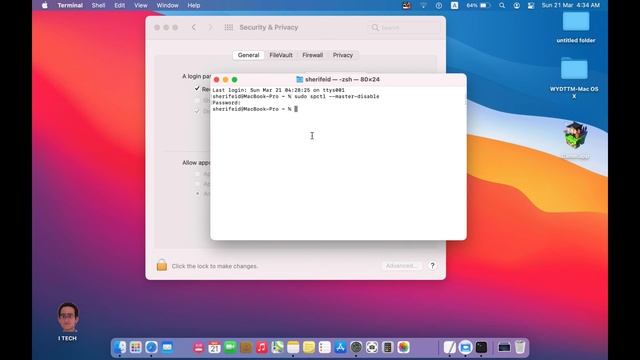
Task: Open TextEdit from the Dock
Action: [449, 347]
